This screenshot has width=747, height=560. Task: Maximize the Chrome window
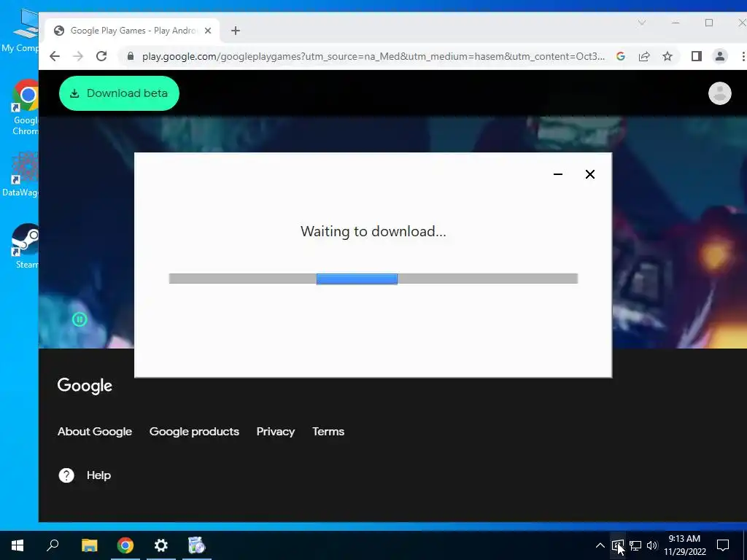pos(709,23)
